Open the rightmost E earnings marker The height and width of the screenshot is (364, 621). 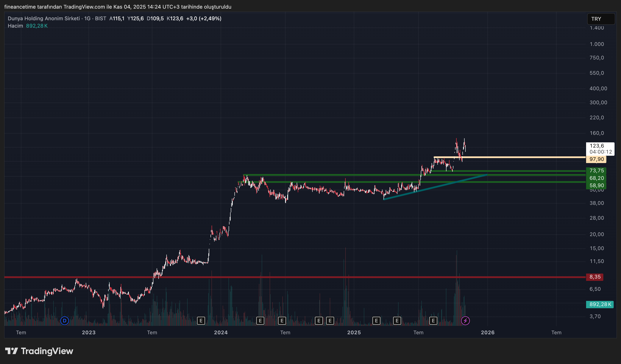click(433, 321)
